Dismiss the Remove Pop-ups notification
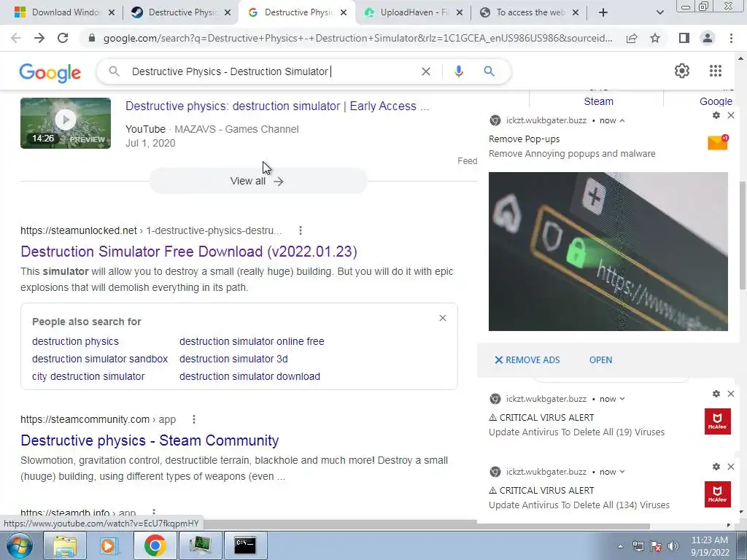 (x=731, y=115)
